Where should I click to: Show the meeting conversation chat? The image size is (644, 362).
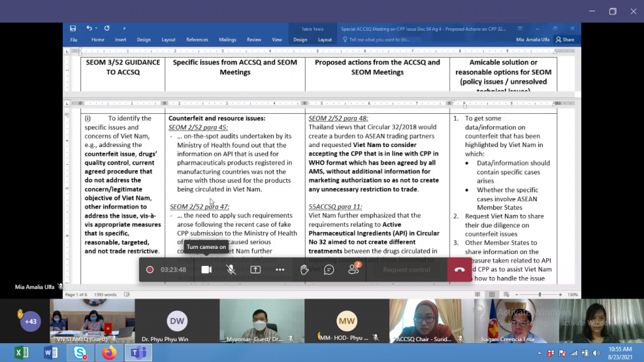click(329, 270)
